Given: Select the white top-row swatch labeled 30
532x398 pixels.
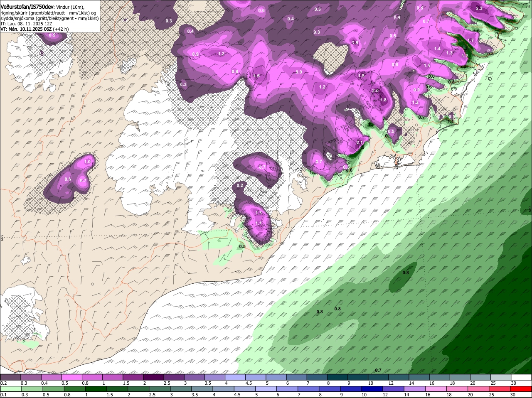Looking at the screenshot, I should click(521, 377).
